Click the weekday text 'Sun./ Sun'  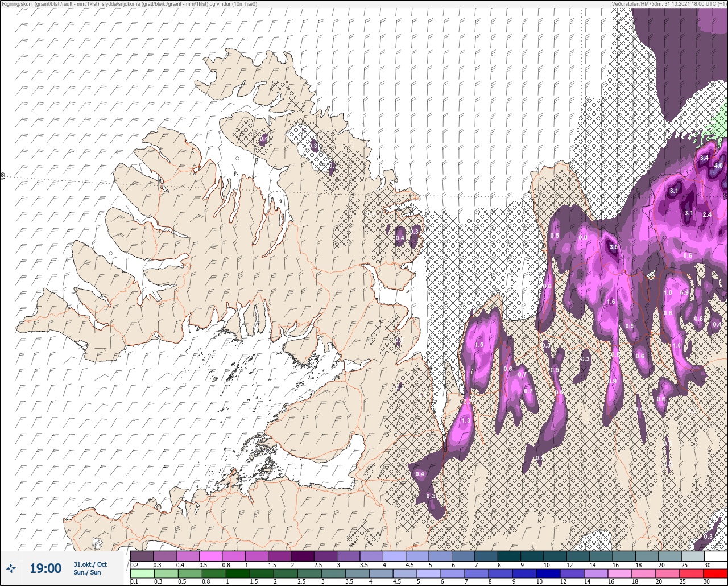click(87, 572)
